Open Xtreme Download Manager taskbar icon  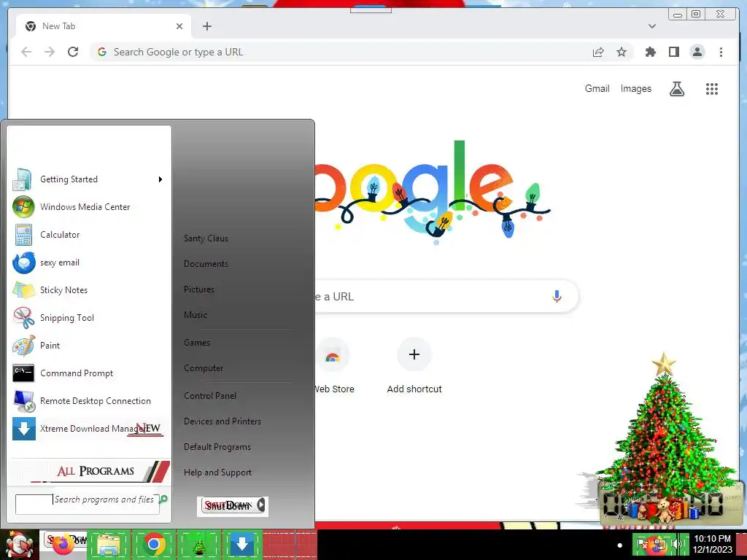(242, 545)
